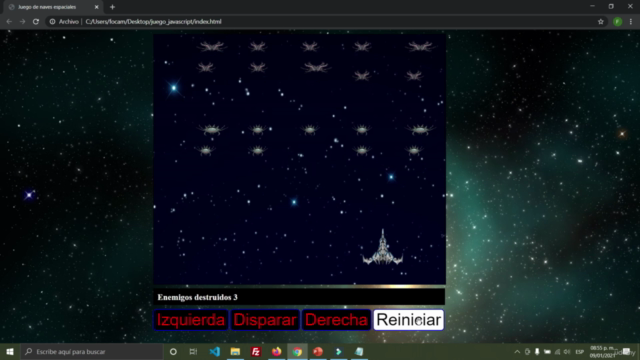The height and width of the screenshot is (360, 640).
Task: Go forward in browser history
Action: tap(22, 22)
